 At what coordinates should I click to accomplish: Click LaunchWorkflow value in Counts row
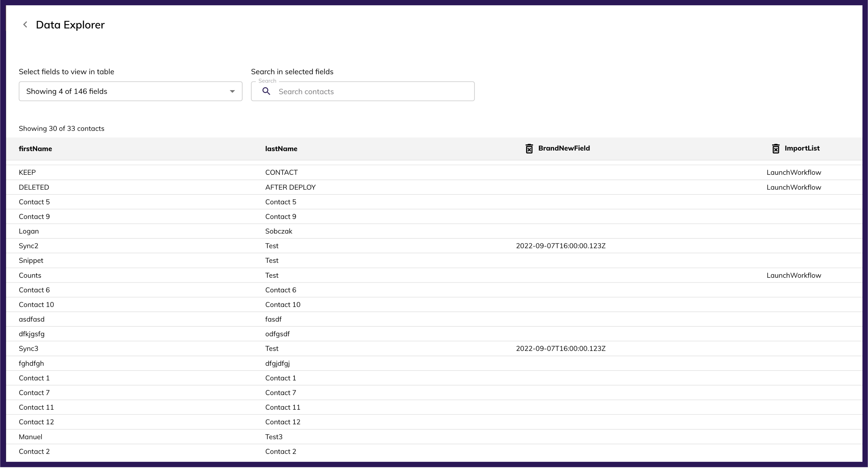pyautogui.click(x=794, y=275)
